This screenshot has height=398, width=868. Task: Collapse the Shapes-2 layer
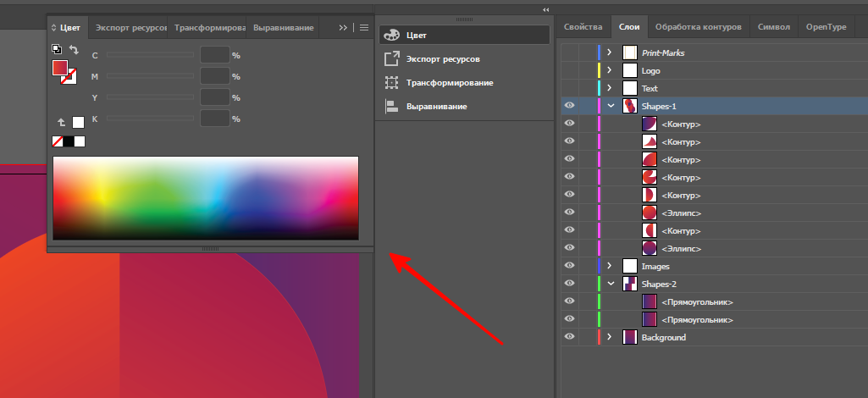click(609, 284)
